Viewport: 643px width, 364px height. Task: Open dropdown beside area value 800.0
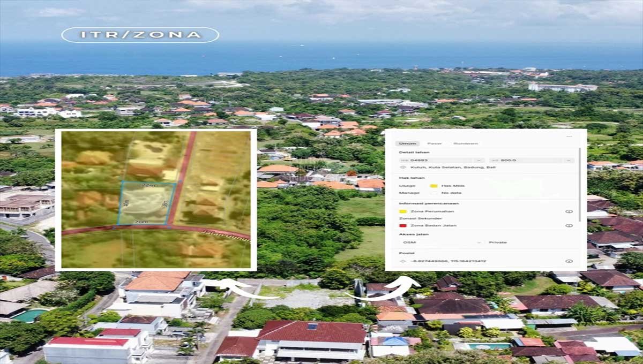pos(568,160)
